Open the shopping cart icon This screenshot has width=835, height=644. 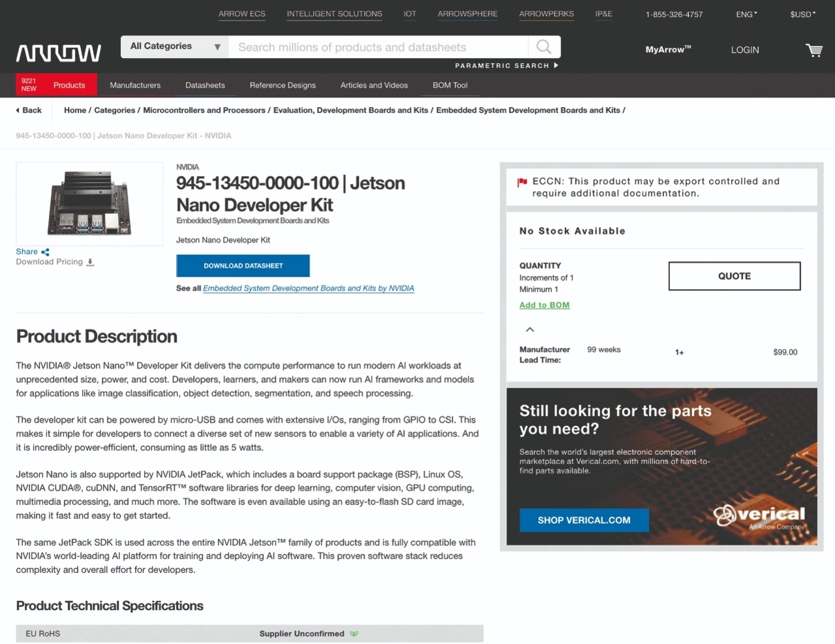(813, 50)
